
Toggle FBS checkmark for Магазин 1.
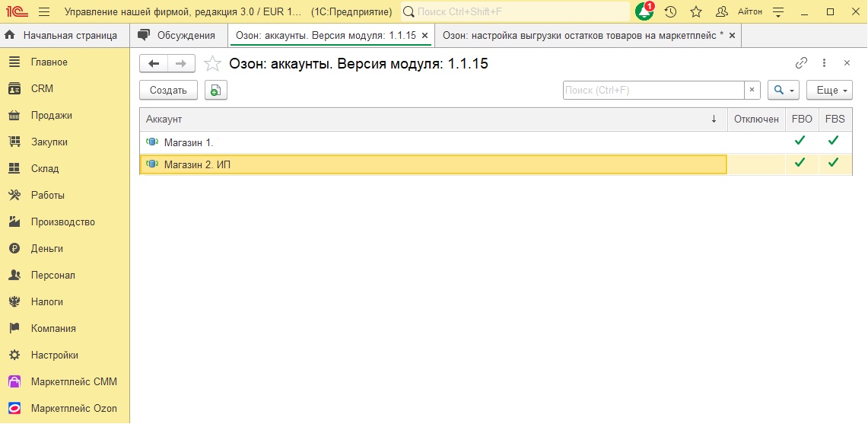tap(834, 141)
